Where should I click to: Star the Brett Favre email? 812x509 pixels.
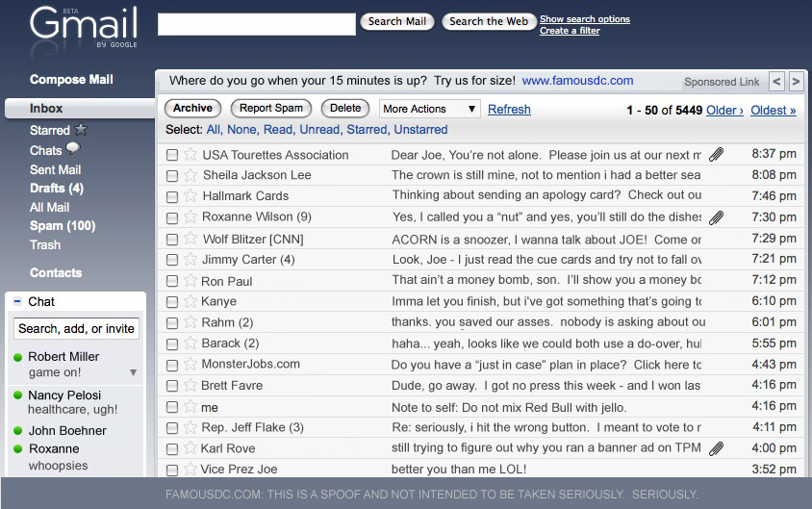click(x=190, y=385)
